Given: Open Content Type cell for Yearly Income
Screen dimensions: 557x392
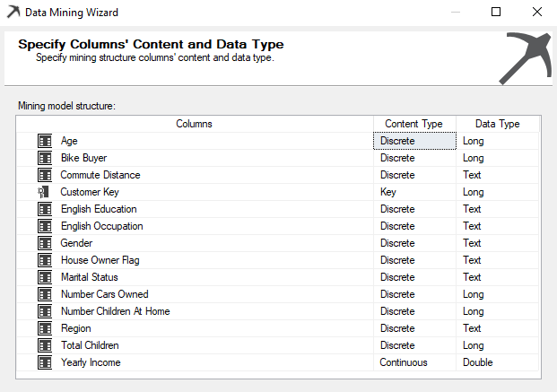Looking at the screenshot, I should point(414,362).
